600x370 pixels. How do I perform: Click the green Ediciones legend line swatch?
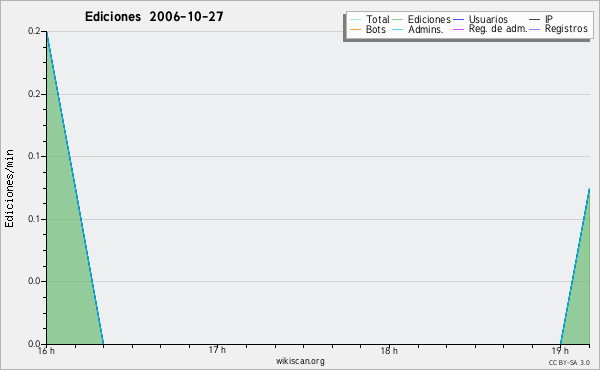(x=398, y=20)
